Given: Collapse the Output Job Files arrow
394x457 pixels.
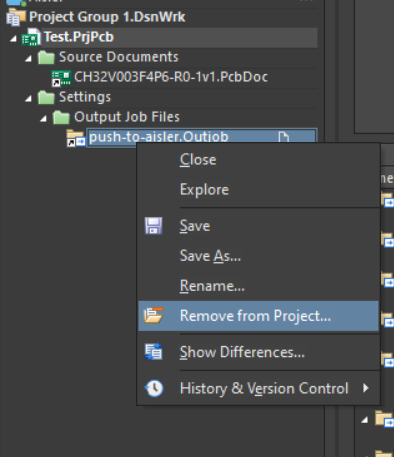Looking at the screenshot, I should coord(43,119).
